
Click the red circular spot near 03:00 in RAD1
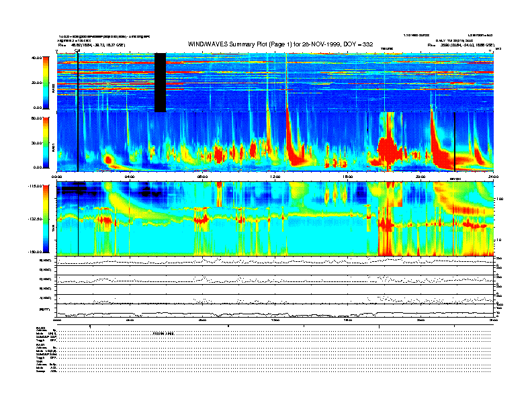(108, 159)
